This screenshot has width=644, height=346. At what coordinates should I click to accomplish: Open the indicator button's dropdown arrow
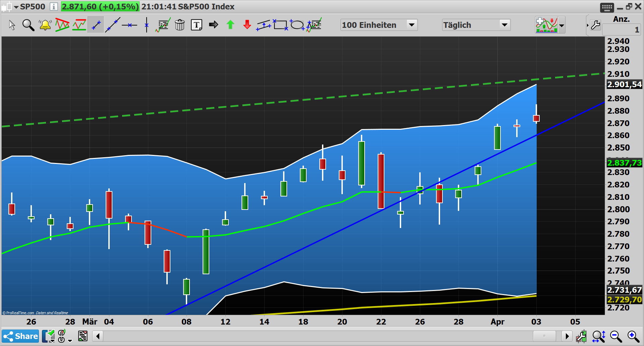[x=561, y=25]
